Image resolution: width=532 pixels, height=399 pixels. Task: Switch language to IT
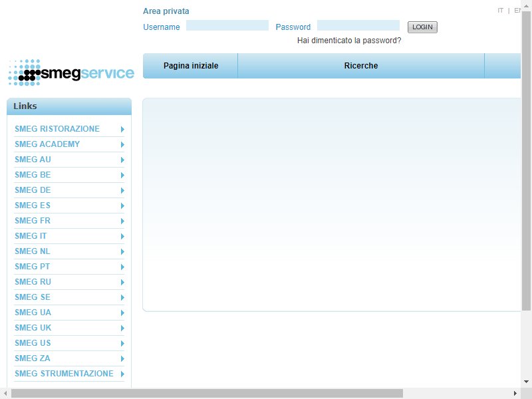click(x=500, y=11)
